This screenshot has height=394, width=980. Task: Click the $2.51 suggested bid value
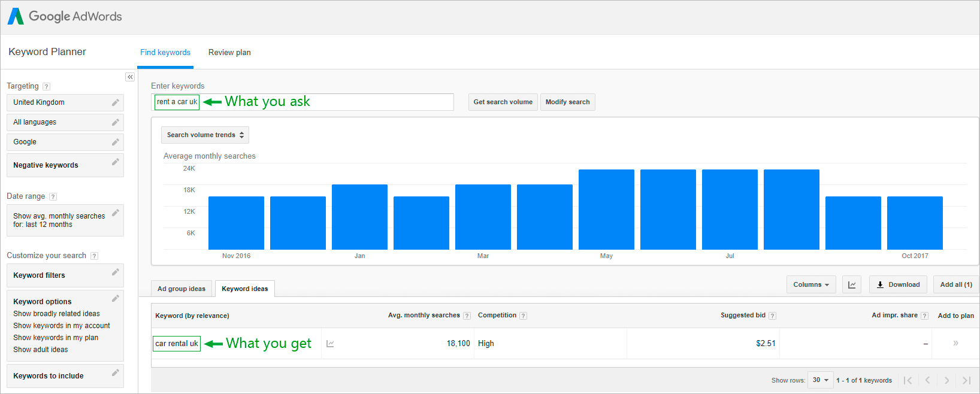[766, 344]
